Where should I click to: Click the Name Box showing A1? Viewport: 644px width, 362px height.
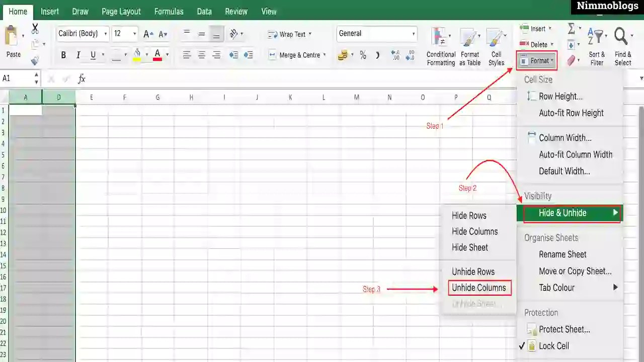pyautogui.click(x=15, y=78)
